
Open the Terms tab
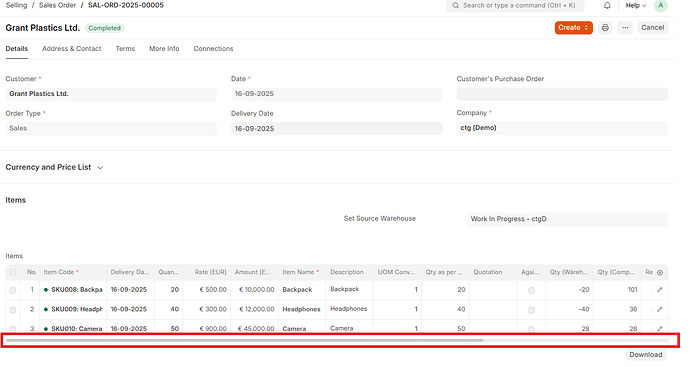(125, 49)
